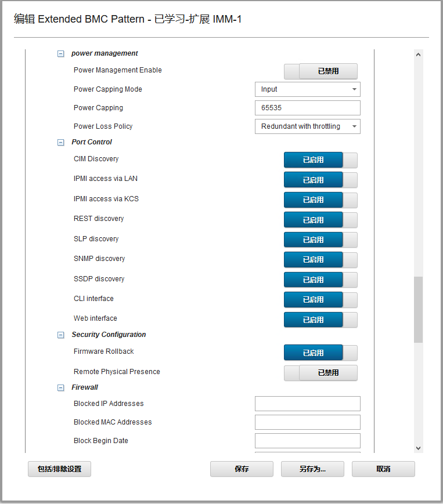This screenshot has height=504, width=443.
Task: Click the scrollbar down arrow
Action: (418, 448)
